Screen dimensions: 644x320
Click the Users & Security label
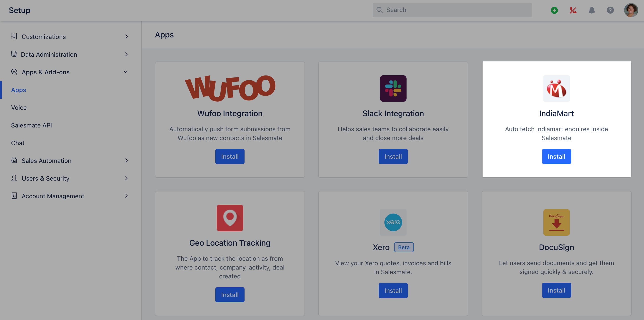46,179
